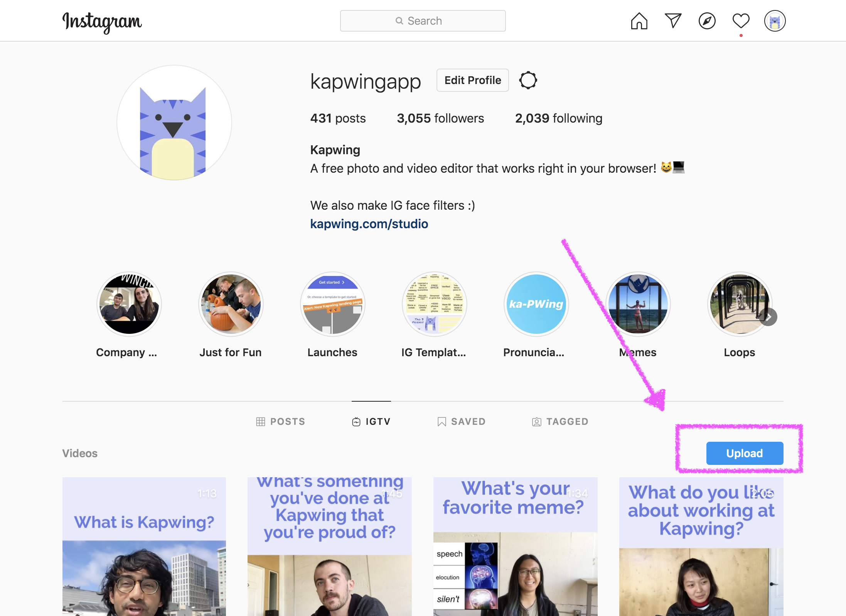Click the profile avatar in top bar
The image size is (846, 616).
pos(775,21)
